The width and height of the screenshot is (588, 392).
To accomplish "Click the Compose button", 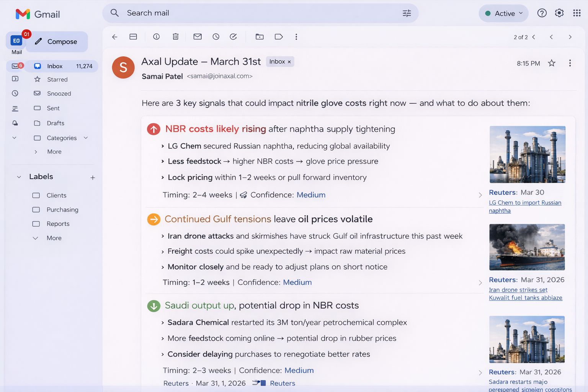I will 57,42.
